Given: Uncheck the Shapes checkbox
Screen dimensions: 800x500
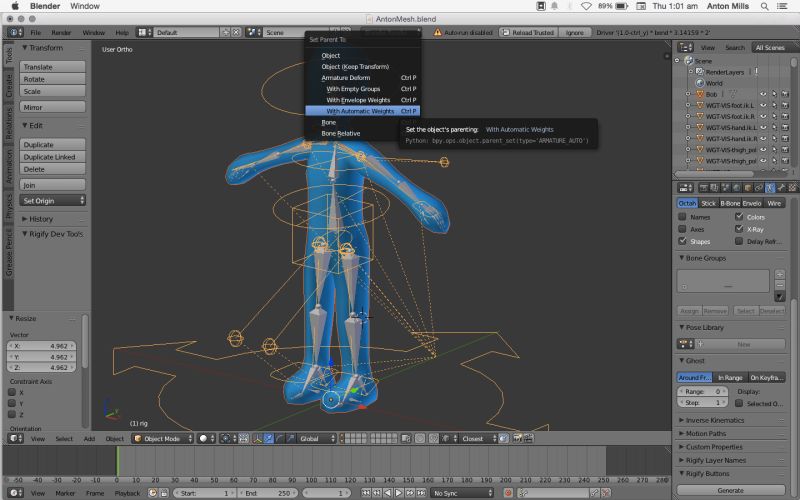Looking at the screenshot, I should tap(682, 241).
